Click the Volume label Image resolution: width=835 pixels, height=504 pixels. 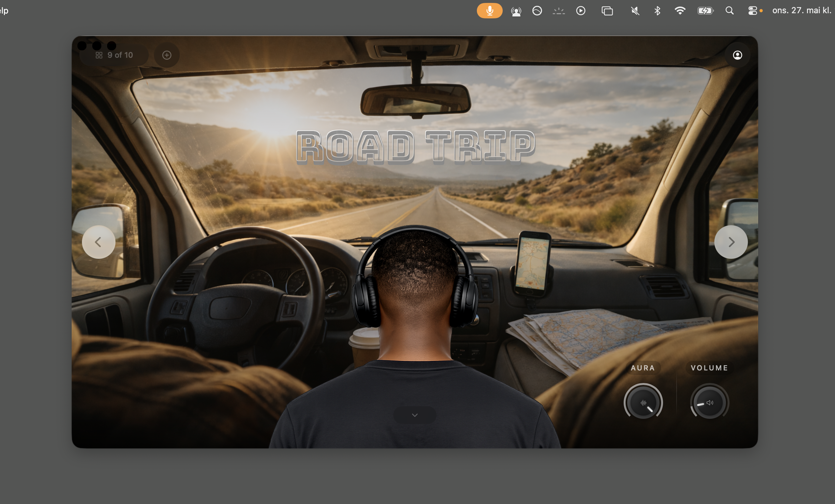pos(709,368)
